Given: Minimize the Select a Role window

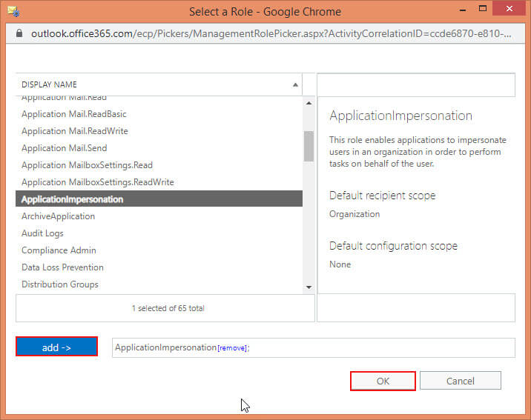Looking at the screenshot, I should click(463, 10).
